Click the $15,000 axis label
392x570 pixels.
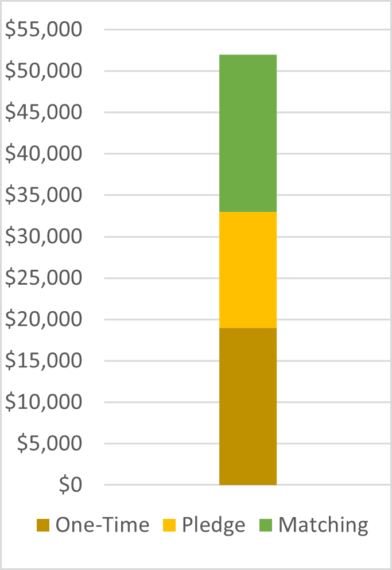(44, 360)
